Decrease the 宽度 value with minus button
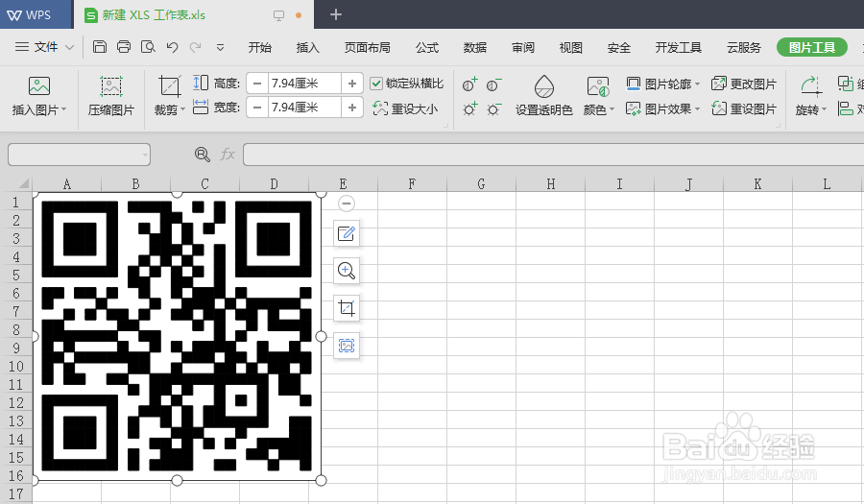 (256, 107)
